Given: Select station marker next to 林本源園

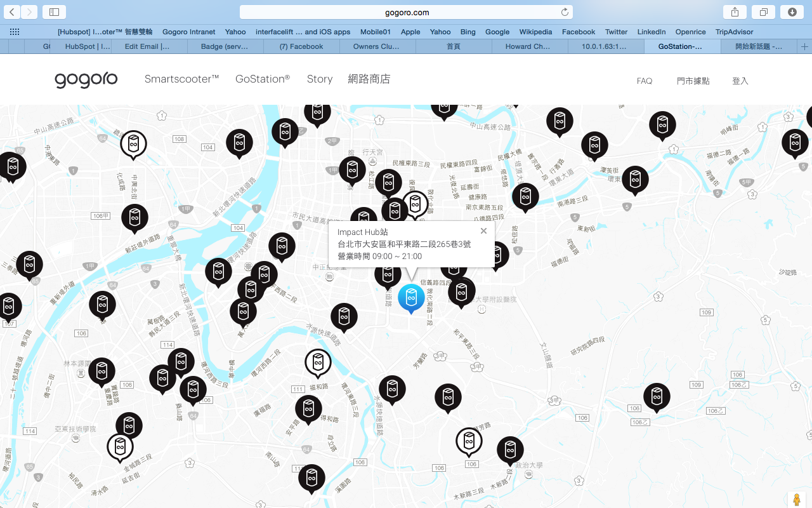Looking at the screenshot, I should click(101, 372).
